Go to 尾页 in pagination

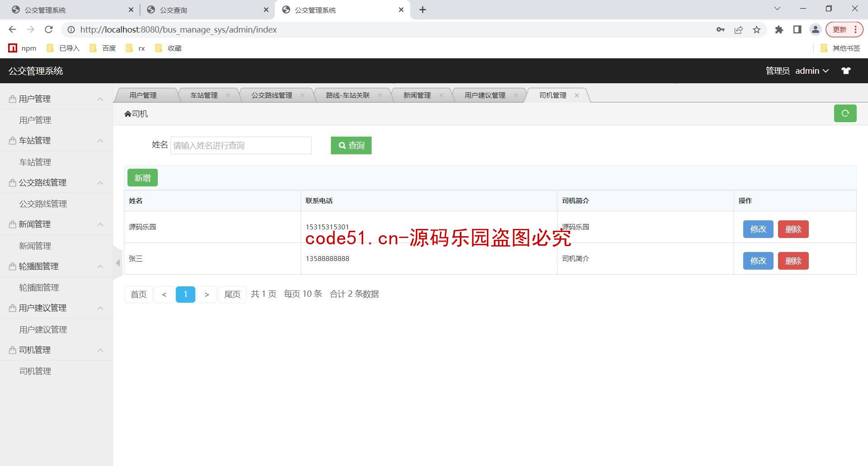pos(232,295)
